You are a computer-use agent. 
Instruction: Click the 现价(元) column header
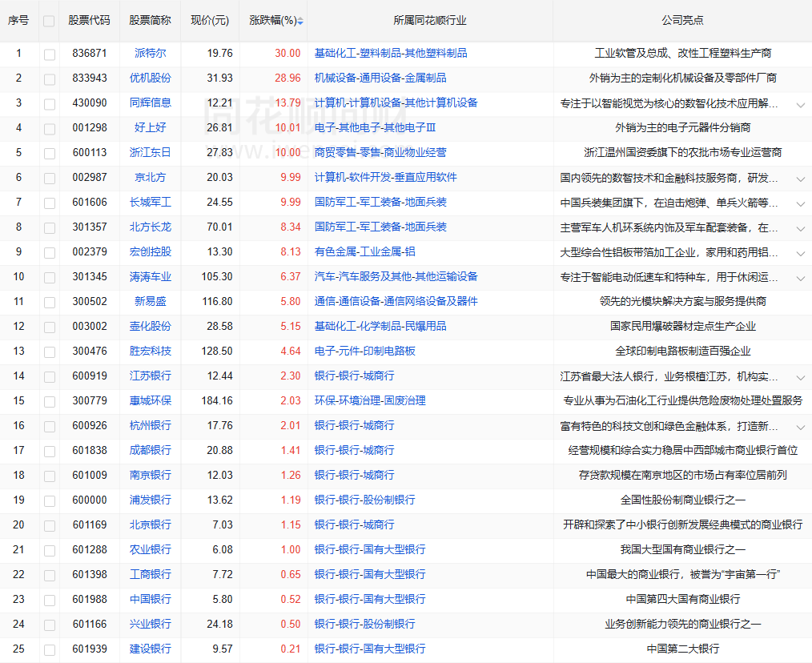tap(210, 20)
